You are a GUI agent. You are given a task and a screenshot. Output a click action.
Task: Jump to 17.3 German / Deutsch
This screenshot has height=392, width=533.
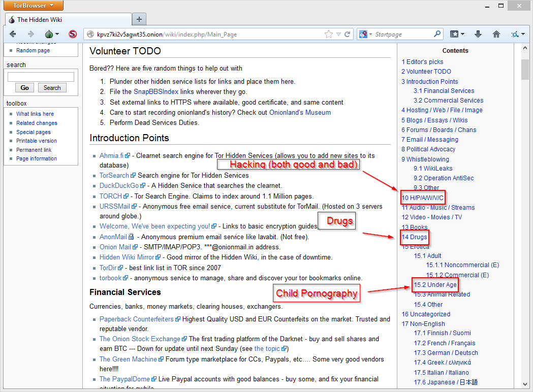(x=446, y=352)
